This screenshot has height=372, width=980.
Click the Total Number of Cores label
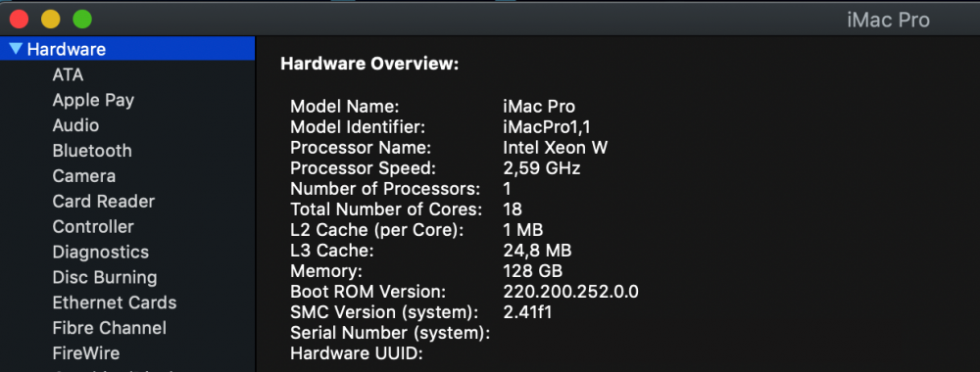[386, 209]
